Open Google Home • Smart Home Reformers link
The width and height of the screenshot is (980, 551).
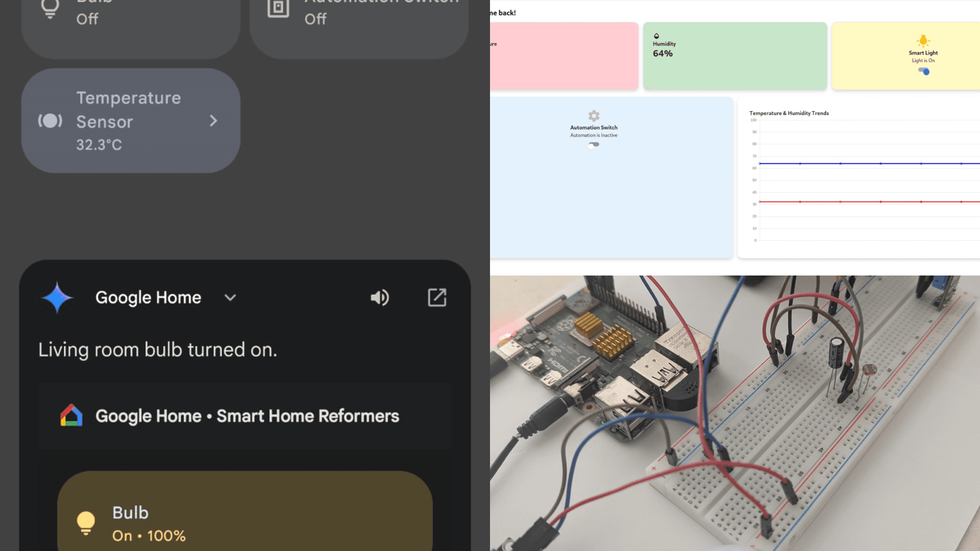point(245,416)
